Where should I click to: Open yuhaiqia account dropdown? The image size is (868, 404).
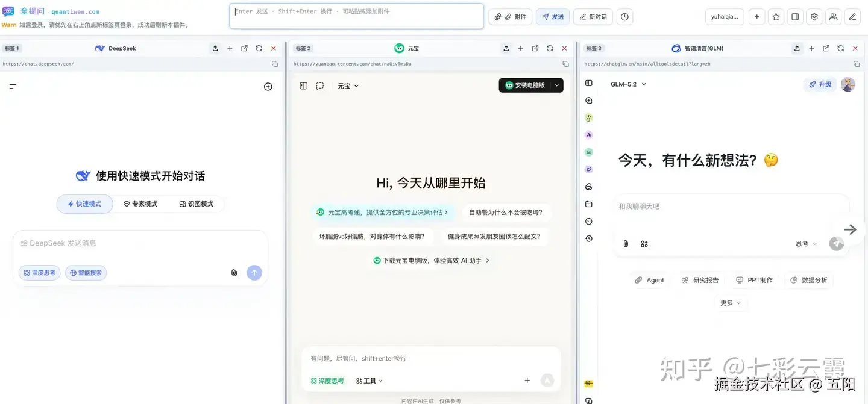point(725,17)
